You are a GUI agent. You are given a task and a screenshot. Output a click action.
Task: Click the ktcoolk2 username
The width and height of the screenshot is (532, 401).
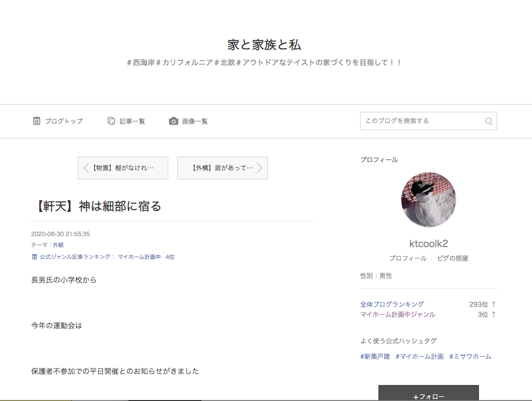coord(429,244)
